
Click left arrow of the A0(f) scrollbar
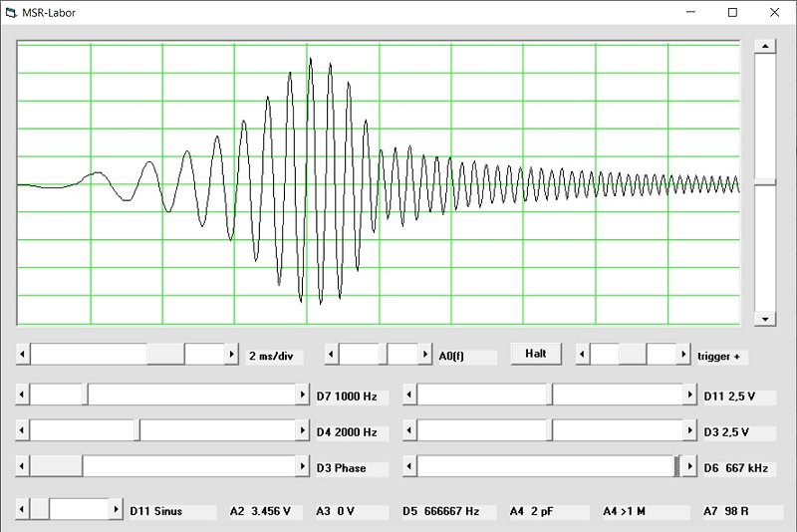click(332, 355)
